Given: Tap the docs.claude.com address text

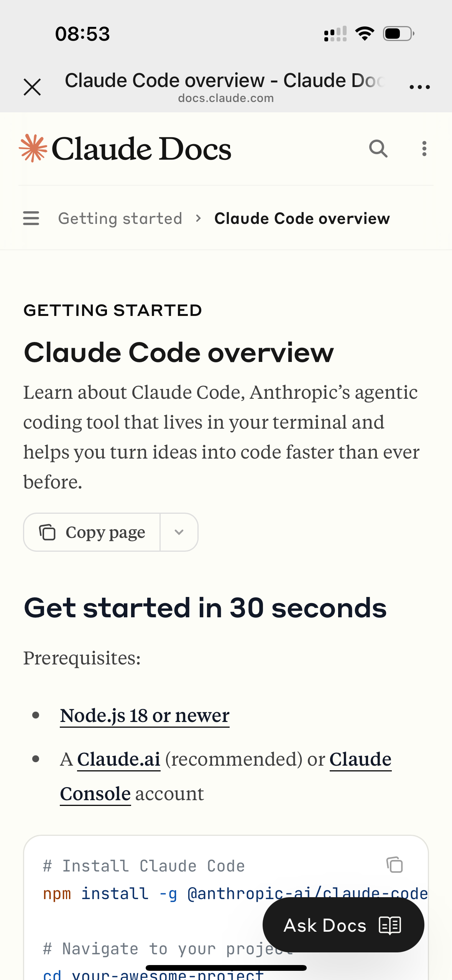Looking at the screenshot, I should (x=226, y=98).
